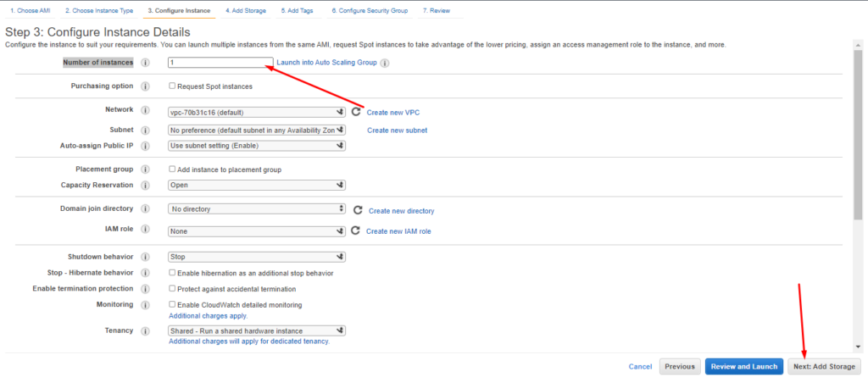Go to 6. Configure Security Group tab
Image resolution: width=868 pixels, height=383 pixels.
pos(370,10)
